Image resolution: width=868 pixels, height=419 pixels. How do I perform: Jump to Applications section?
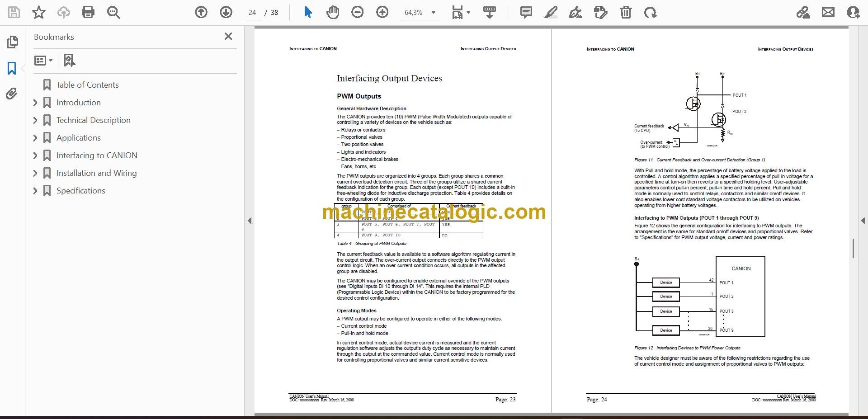(x=78, y=138)
